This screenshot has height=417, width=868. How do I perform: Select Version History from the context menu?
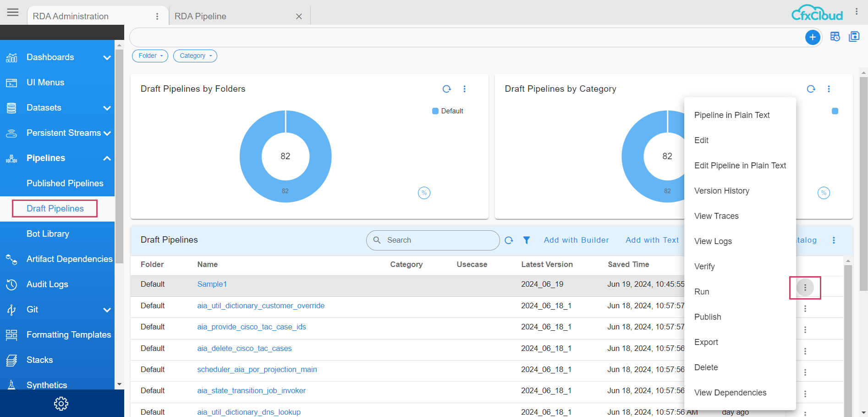tap(722, 190)
